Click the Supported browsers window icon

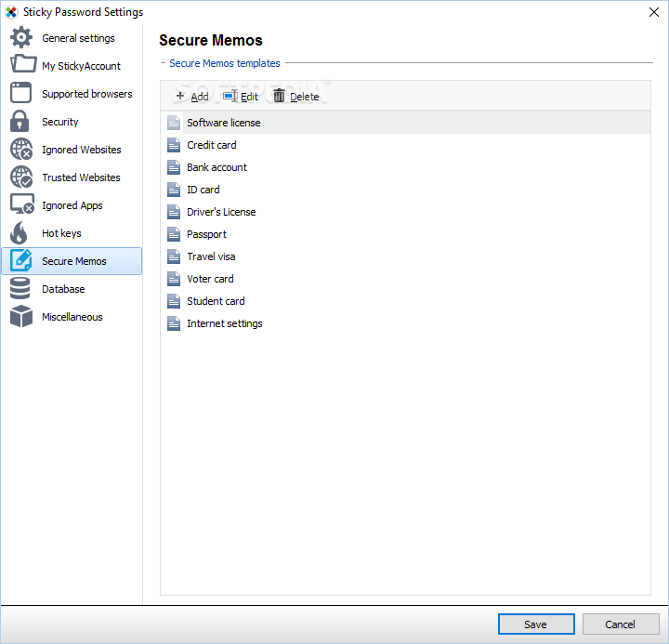(20, 93)
